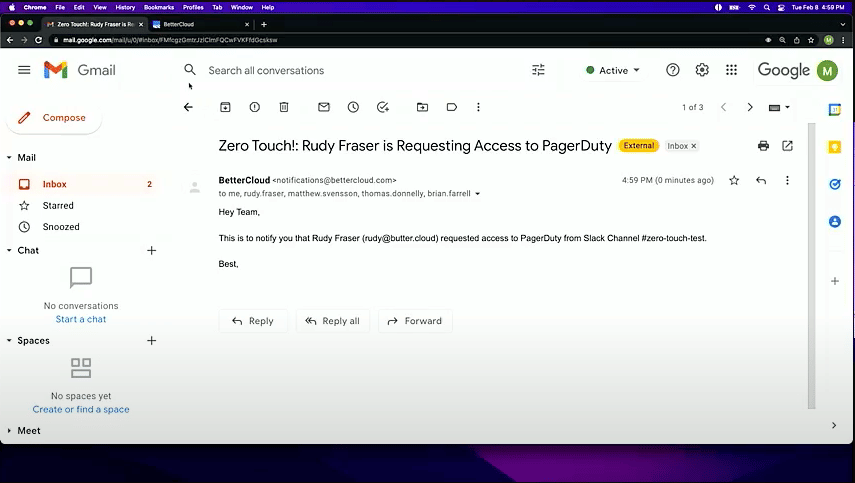
Task: Click the Start a chat link
Action: point(81,319)
